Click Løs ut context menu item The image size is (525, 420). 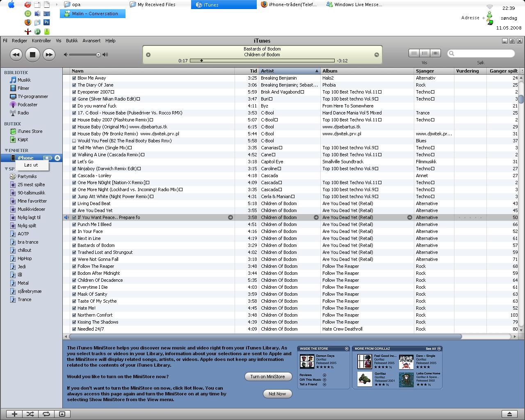[32, 165]
